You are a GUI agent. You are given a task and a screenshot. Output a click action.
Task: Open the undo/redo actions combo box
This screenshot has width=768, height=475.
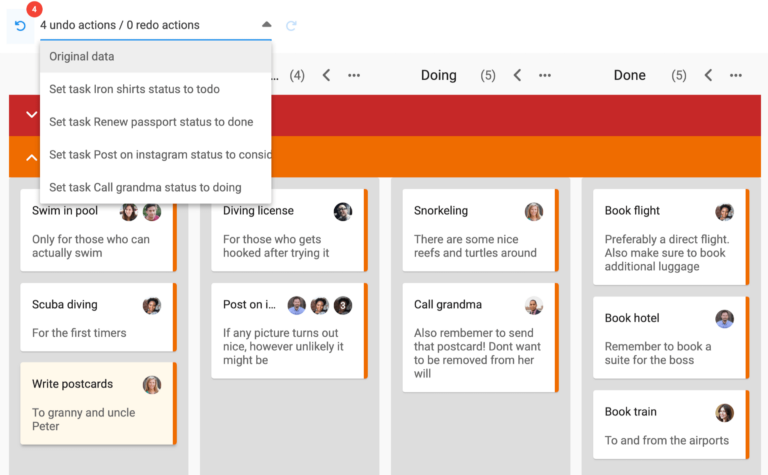pyautogui.click(x=155, y=25)
